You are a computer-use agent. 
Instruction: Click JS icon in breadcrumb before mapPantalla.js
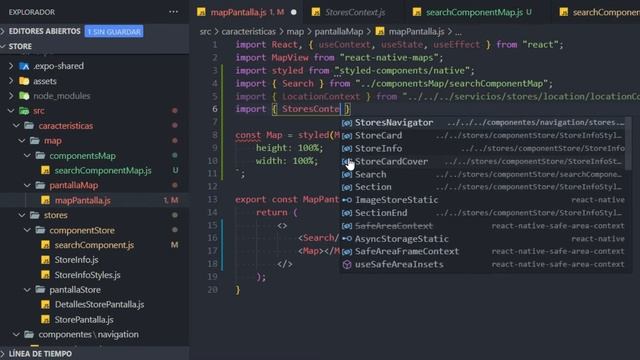(380, 31)
